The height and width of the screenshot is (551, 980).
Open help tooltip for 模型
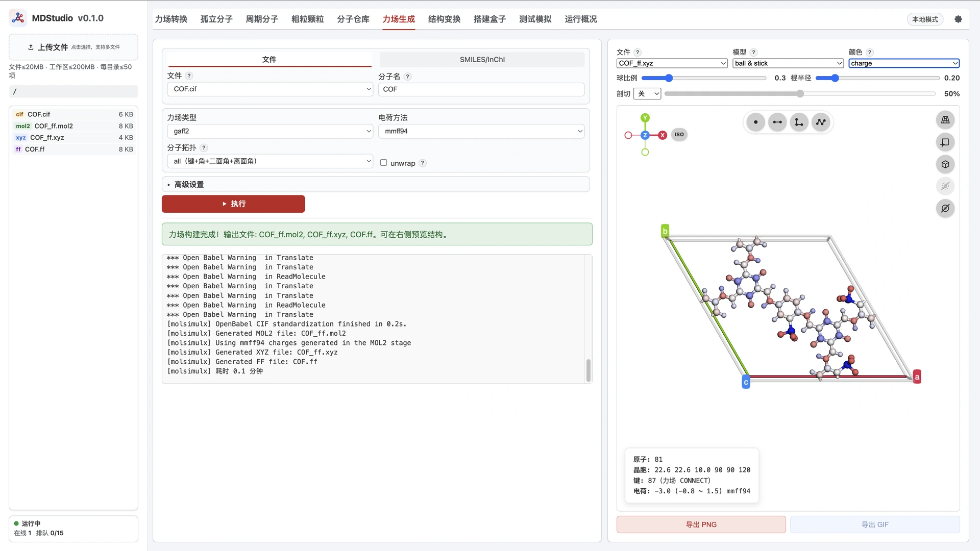(x=754, y=52)
